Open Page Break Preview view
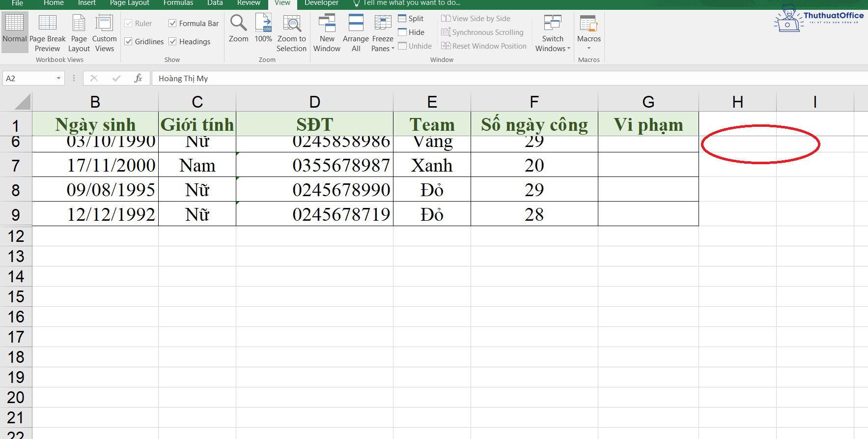This screenshot has height=439, width=868. (x=47, y=32)
